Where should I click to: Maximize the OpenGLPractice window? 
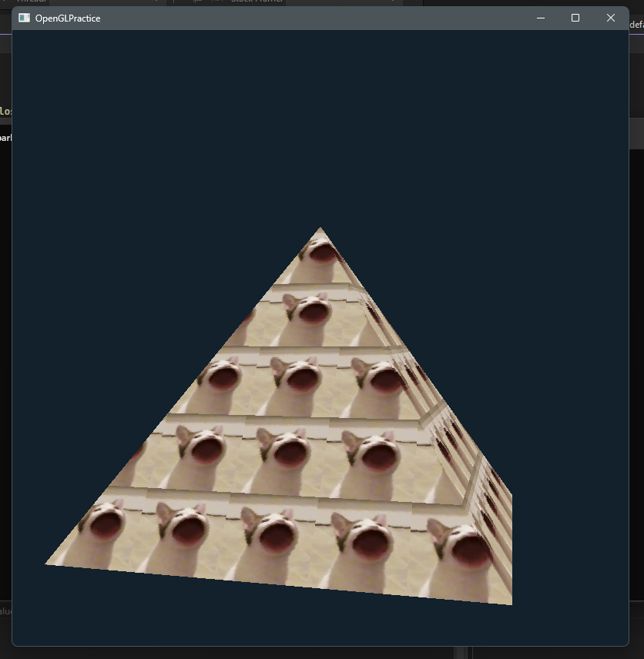pyautogui.click(x=575, y=18)
